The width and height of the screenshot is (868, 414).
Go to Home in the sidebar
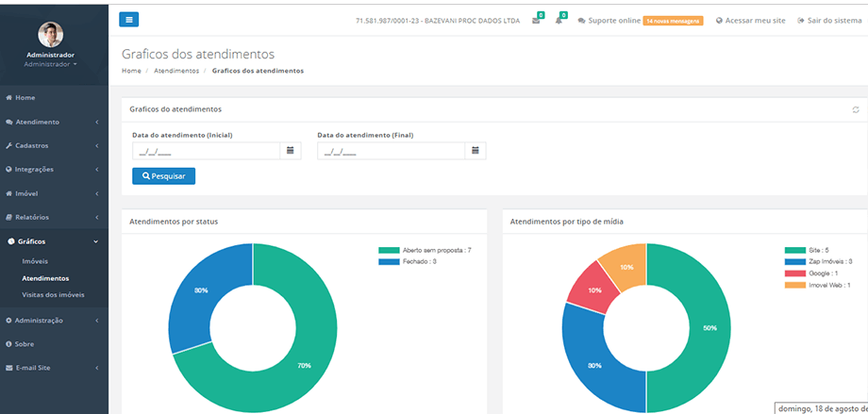click(25, 97)
